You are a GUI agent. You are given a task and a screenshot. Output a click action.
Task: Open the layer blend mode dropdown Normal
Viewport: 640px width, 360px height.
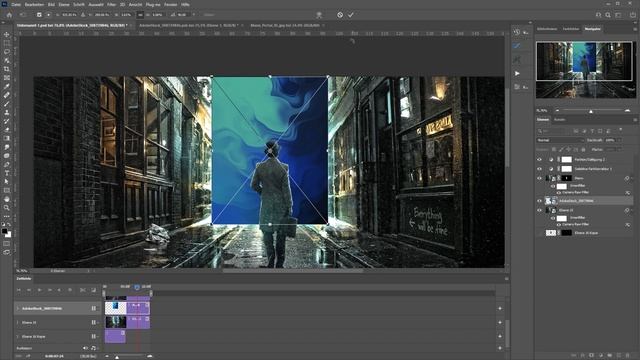coord(560,140)
